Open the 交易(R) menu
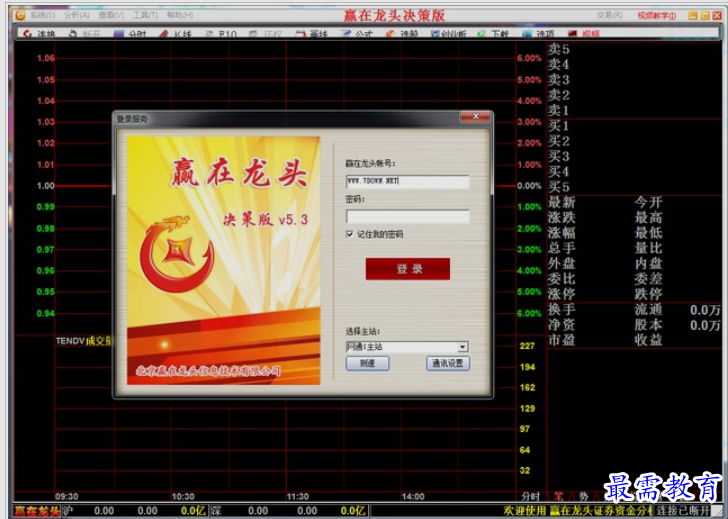This screenshot has height=519, width=728. (x=609, y=15)
